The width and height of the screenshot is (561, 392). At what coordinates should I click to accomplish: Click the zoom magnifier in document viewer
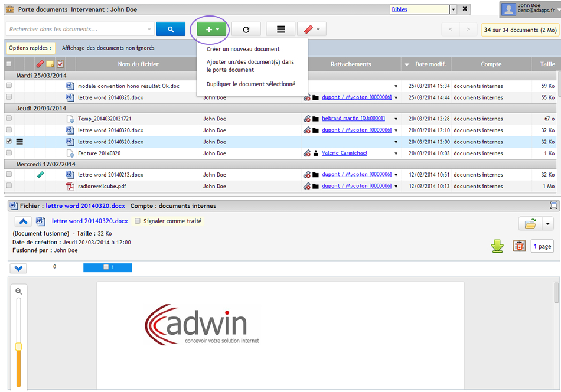point(19,292)
